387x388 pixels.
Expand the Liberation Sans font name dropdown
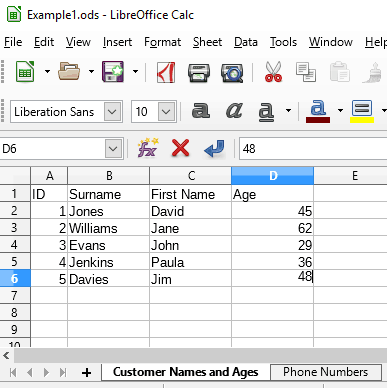(112, 112)
